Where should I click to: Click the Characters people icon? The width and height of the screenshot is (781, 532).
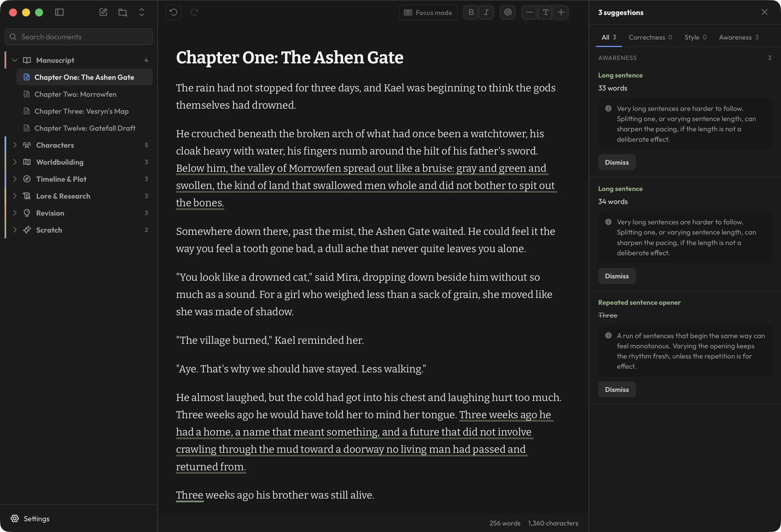click(27, 145)
